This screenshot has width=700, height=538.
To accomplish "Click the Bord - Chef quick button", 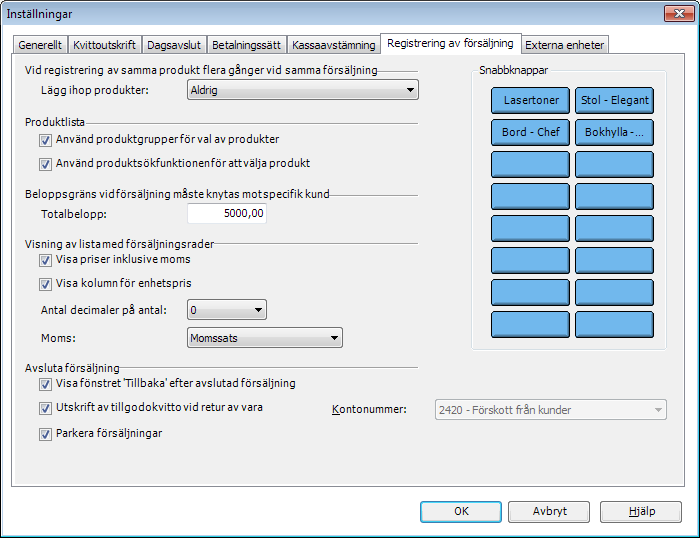I will (x=530, y=133).
